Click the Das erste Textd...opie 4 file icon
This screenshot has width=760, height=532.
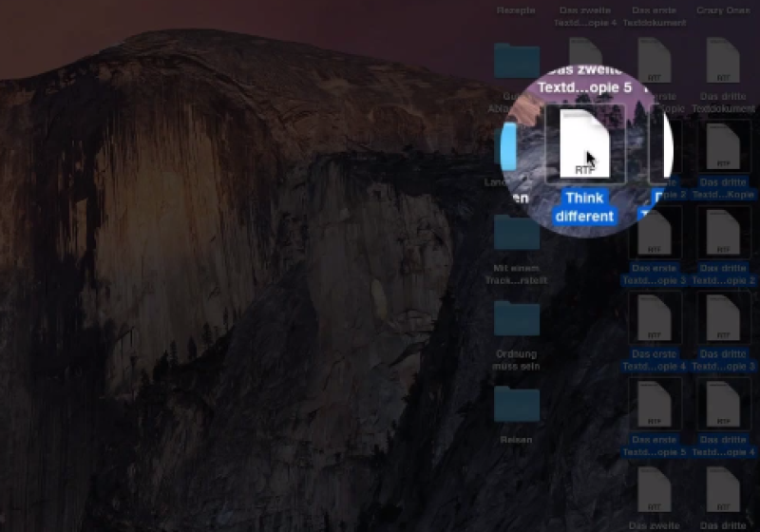(x=654, y=317)
